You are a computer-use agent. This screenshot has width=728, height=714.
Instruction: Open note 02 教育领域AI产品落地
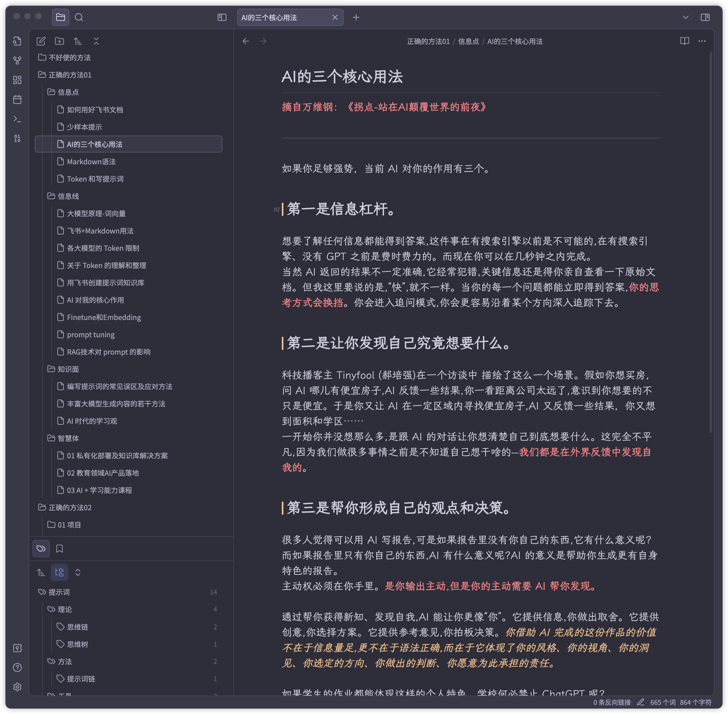(x=128, y=473)
